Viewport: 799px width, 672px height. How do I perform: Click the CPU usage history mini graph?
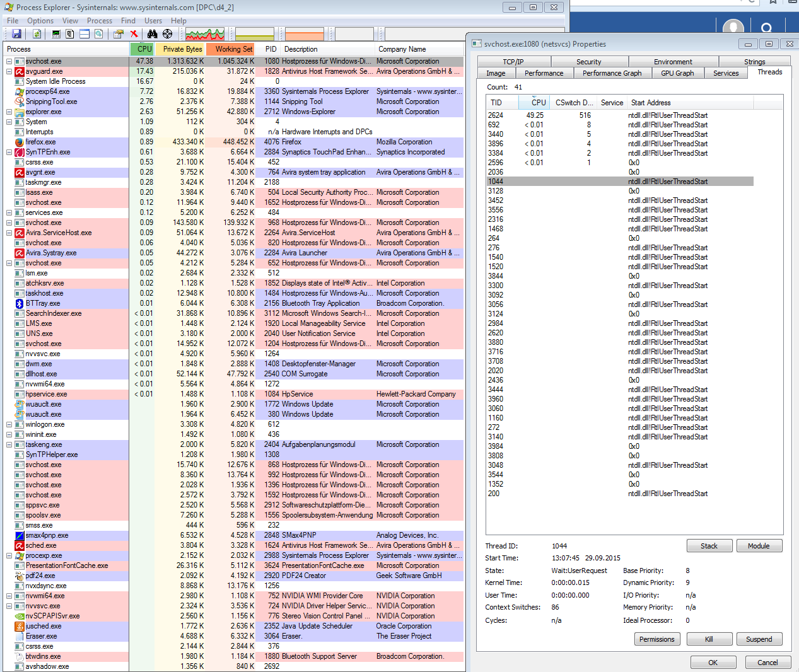[x=205, y=34]
